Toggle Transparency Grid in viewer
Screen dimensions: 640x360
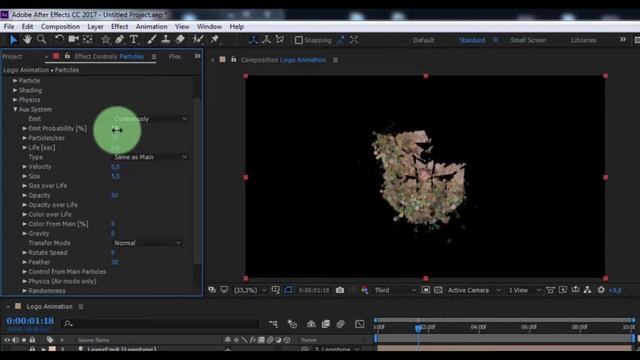[438, 290]
